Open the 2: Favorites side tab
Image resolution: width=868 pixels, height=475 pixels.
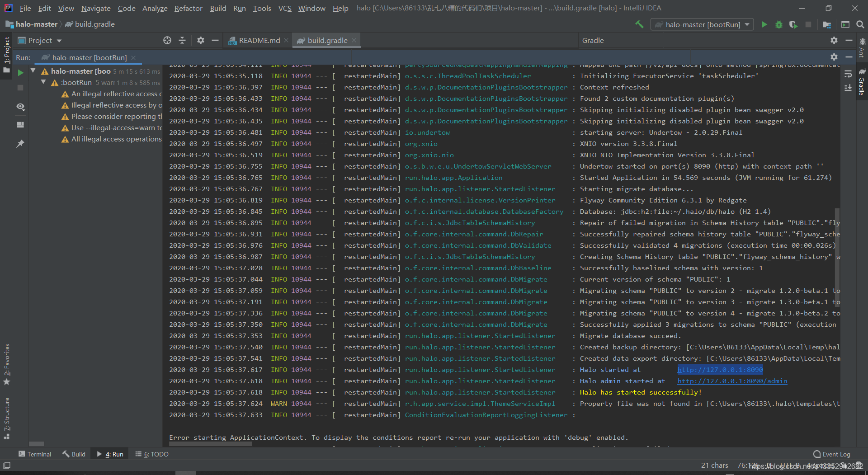pos(6,365)
